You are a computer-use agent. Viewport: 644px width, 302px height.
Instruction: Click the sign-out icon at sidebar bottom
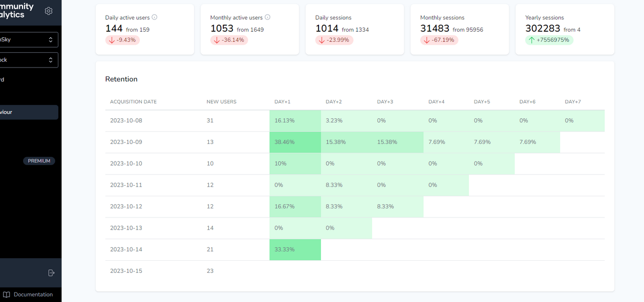click(51, 272)
